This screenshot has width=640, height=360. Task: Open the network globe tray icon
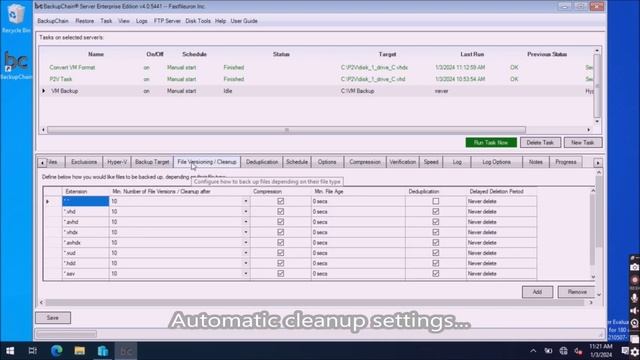[x=563, y=351]
